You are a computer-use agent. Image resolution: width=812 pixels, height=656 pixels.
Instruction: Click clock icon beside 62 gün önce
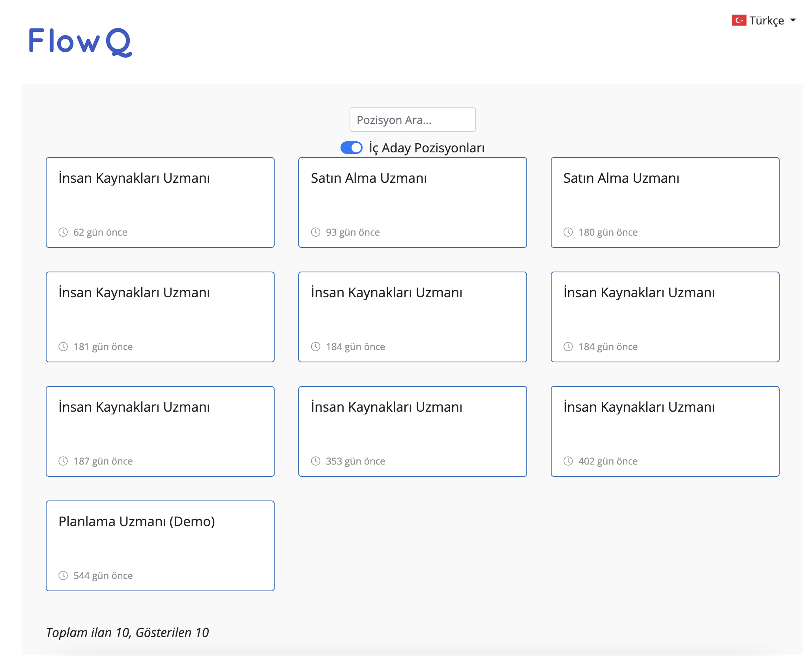tap(63, 232)
